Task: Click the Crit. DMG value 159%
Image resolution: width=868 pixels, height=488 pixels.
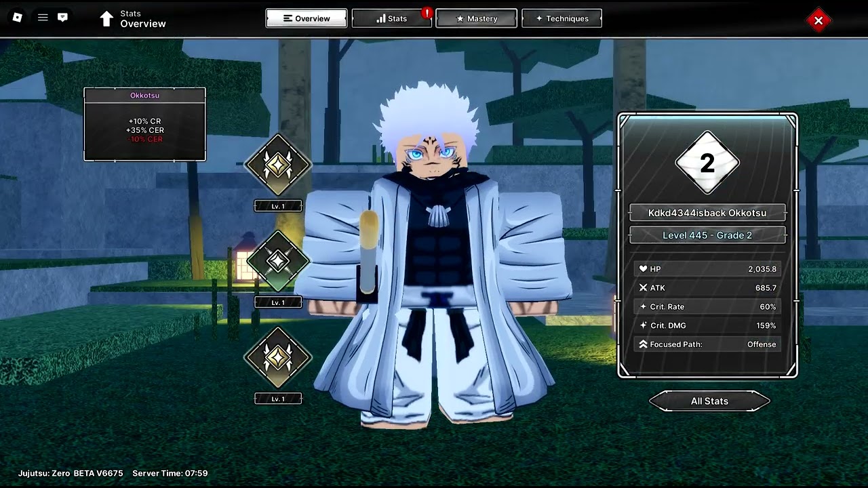Action: coord(766,325)
